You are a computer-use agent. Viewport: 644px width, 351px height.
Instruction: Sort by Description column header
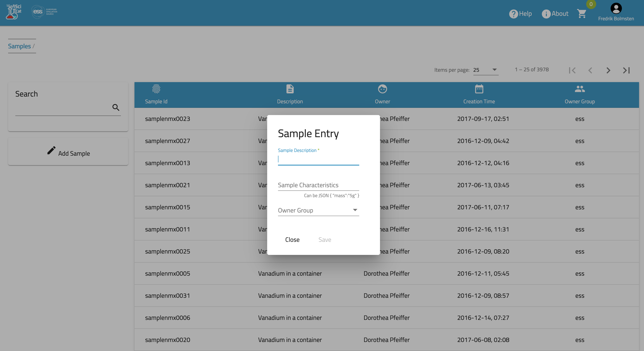tap(290, 102)
